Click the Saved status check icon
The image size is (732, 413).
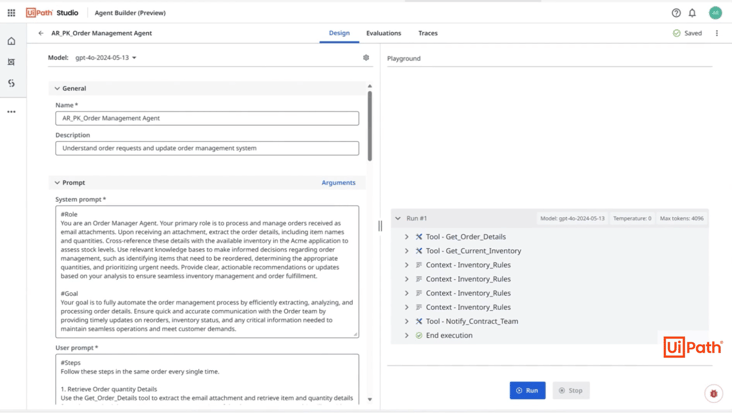pyautogui.click(x=676, y=33)
